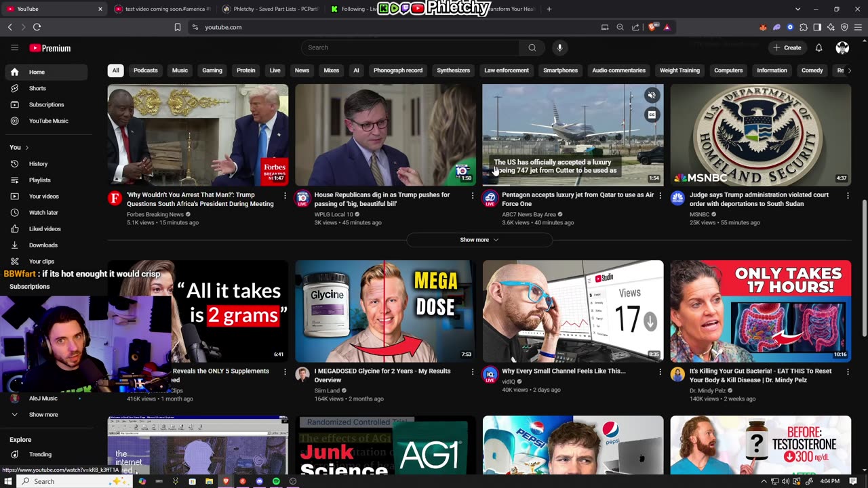
Task: Open Shorts from the sidebar
Action: tap(37, 88)
